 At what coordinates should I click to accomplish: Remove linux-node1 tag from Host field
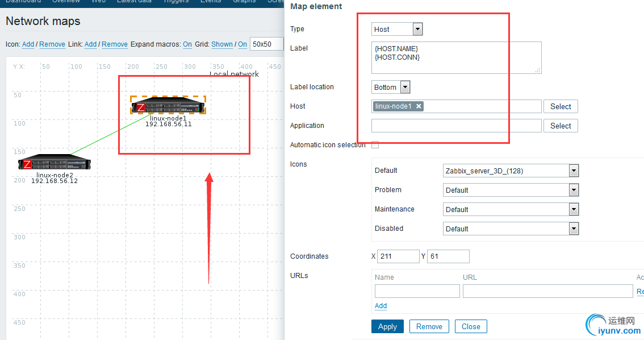[x=419, y=106]
